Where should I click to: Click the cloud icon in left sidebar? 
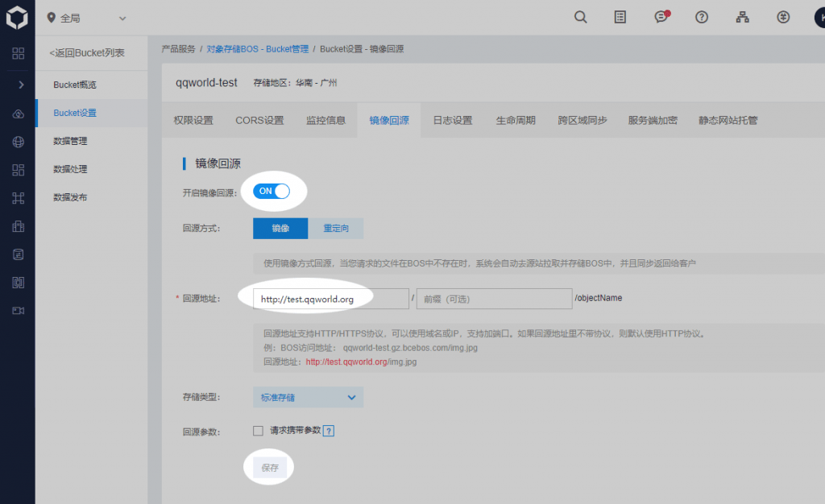(x=18, y=114)
